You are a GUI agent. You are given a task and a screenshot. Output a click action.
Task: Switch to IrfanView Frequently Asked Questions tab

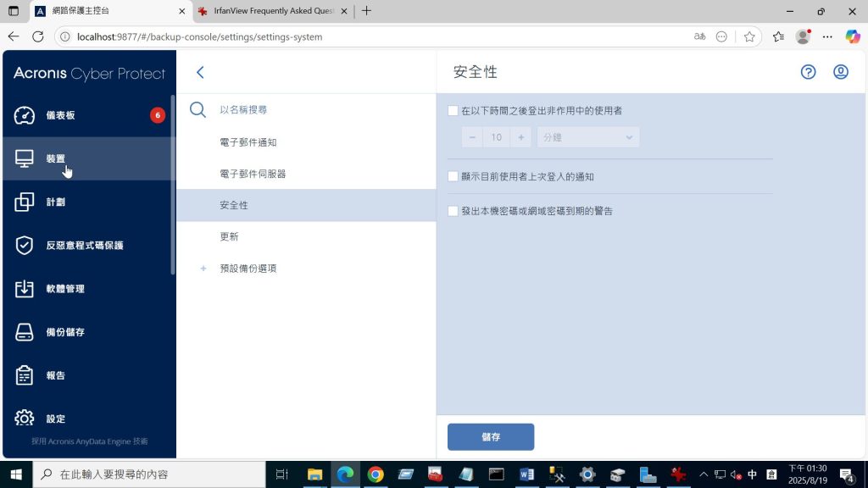[x=267, y=12]
